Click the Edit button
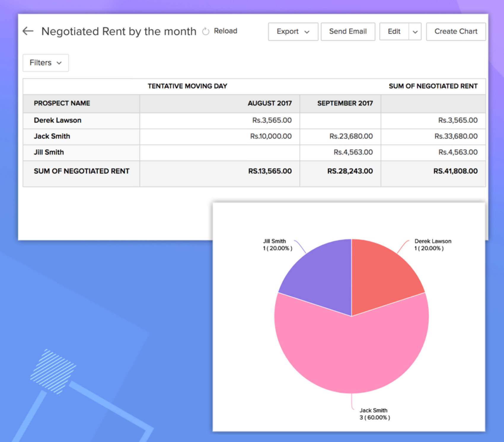 [x=394, y=31]
